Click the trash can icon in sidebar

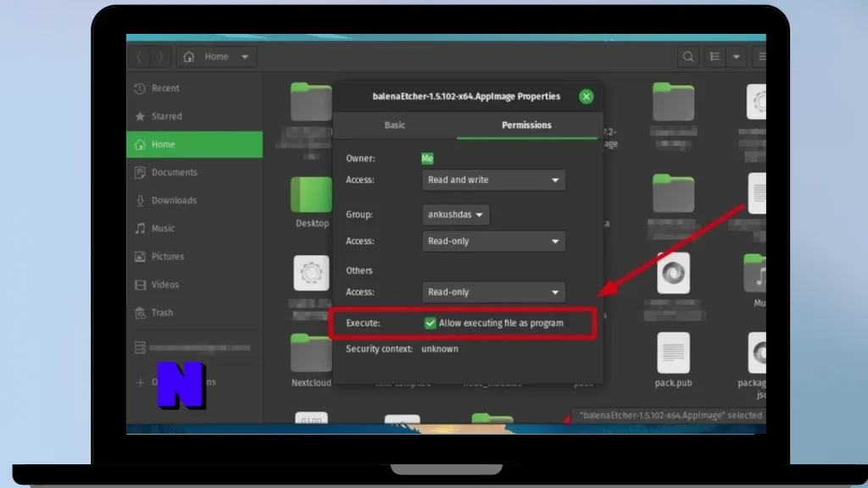coord(140,313)
